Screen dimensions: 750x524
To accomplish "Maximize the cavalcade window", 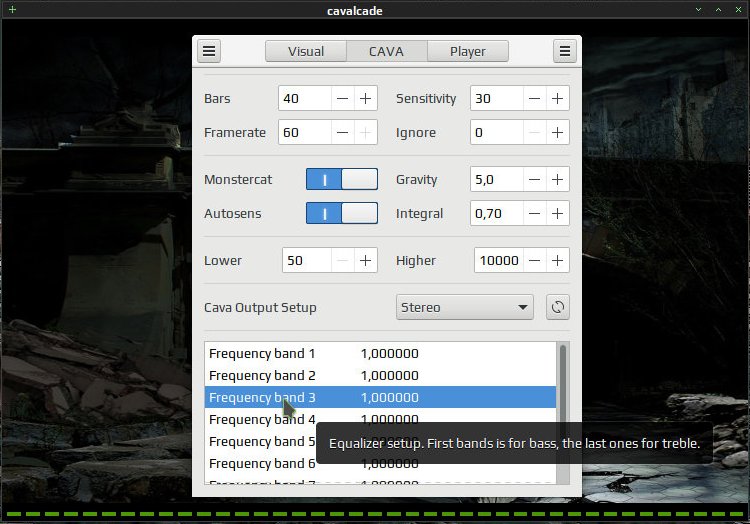I will [718, 10].
